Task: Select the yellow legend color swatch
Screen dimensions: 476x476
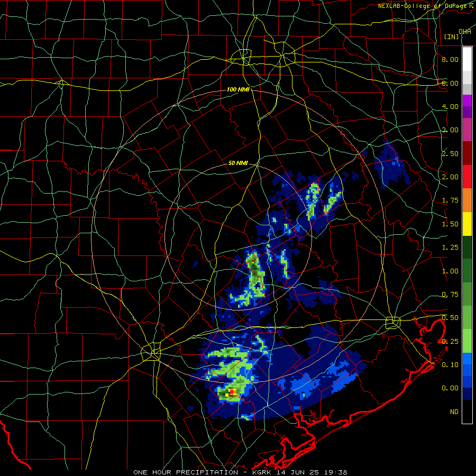Action: (467, 224)
